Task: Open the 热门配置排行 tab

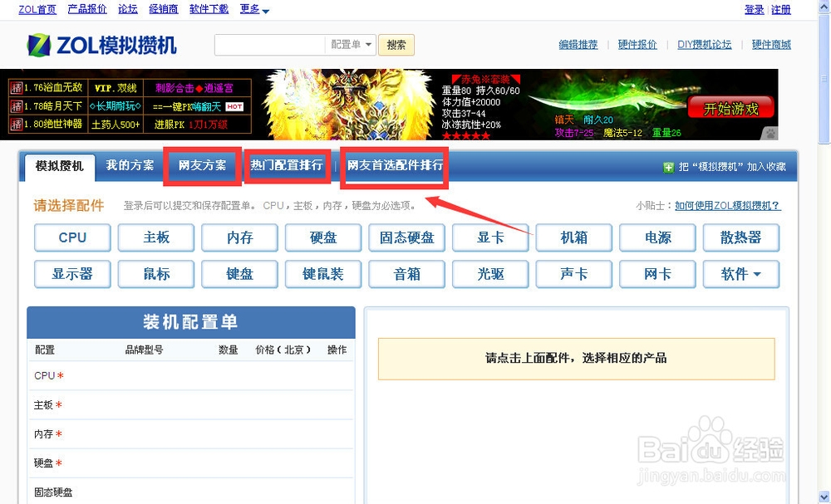Action: pyautogui.click(x=287, y=165)
